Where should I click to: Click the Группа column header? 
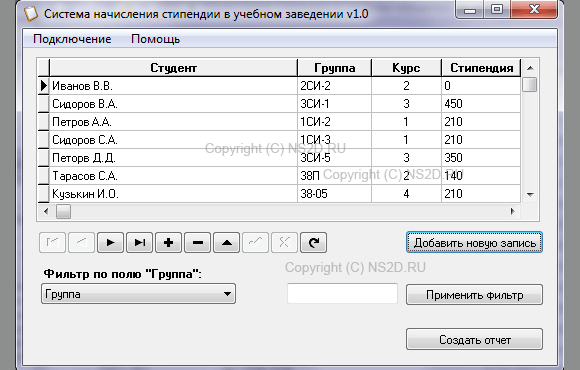(x=334, y=68)
